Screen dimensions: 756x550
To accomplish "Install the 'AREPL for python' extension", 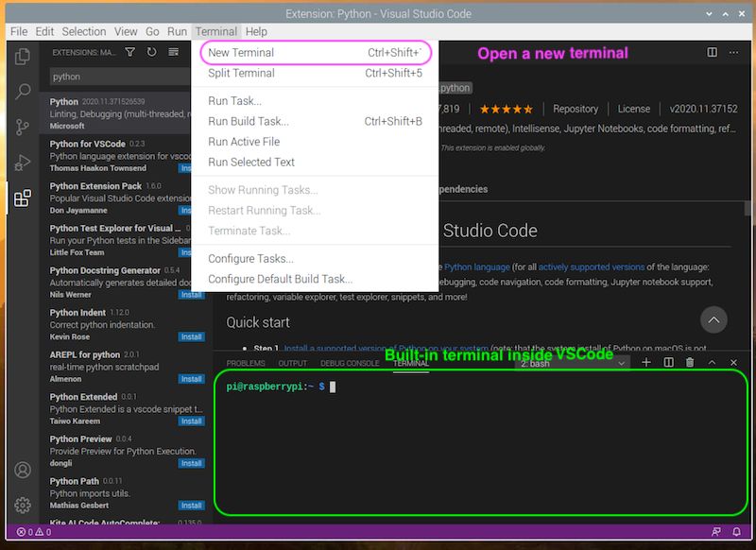I will click(191, 378).
